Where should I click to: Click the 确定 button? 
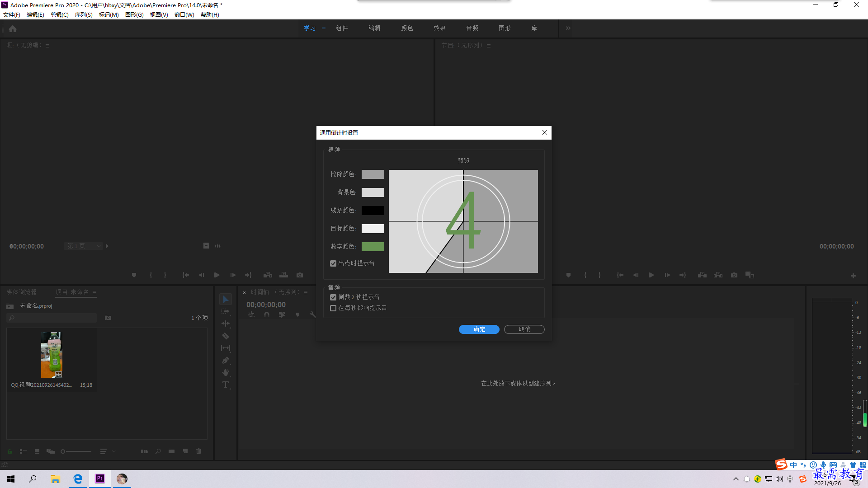click(479, 329)
